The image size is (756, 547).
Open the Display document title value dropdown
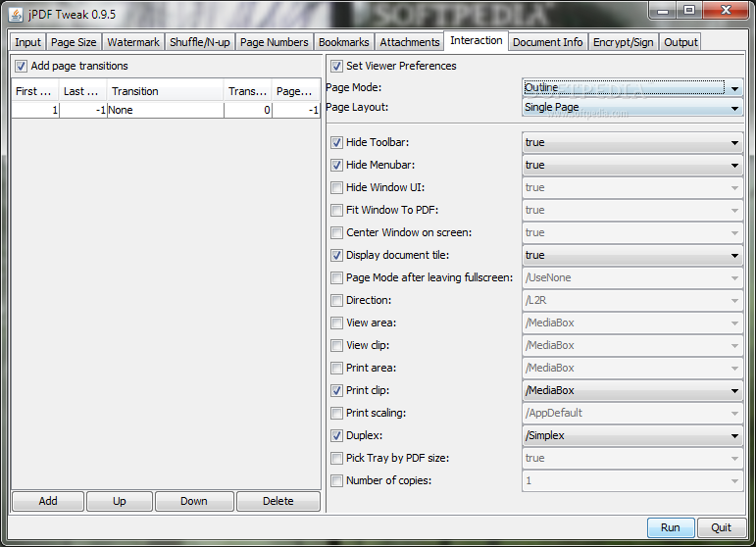tap(632, 256)
